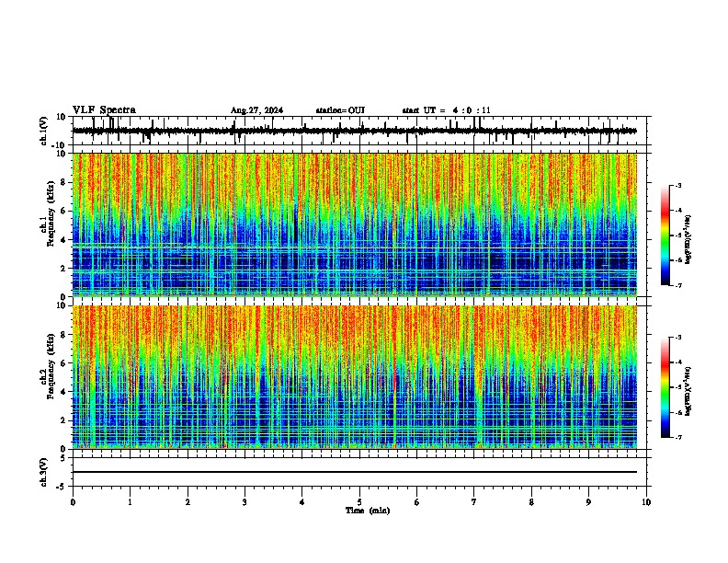
Task: Click the "ch.3(V)" axis label
Action: tap(44, 473)
